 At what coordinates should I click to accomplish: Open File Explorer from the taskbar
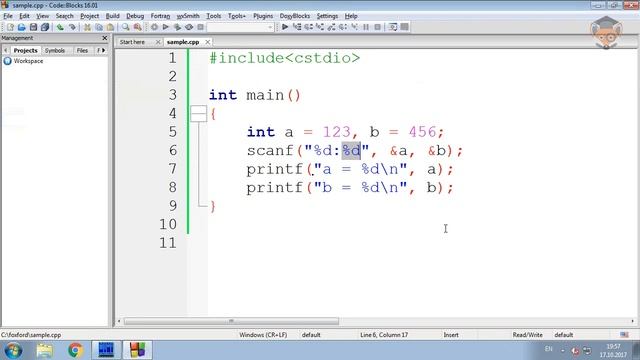pos(44,350)
